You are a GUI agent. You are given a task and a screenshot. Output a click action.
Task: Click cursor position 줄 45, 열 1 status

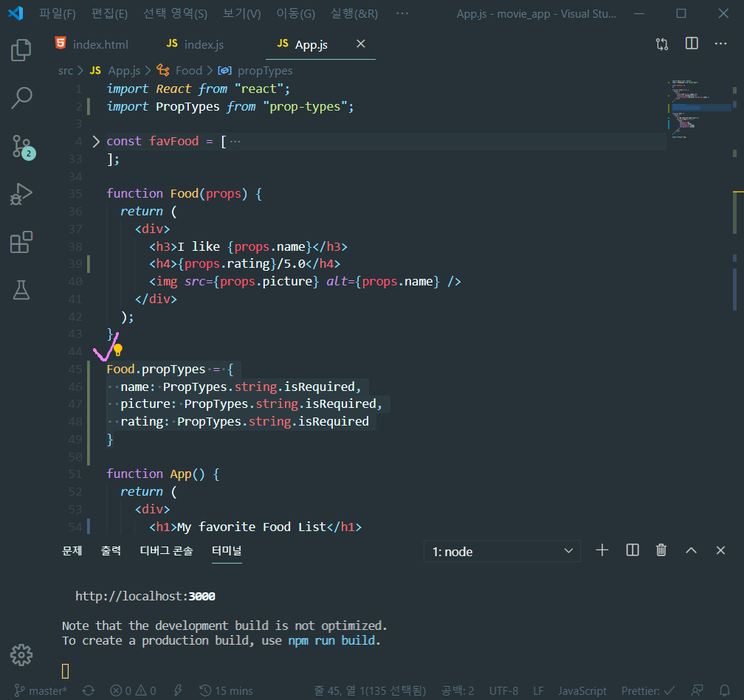coord(370,690)
